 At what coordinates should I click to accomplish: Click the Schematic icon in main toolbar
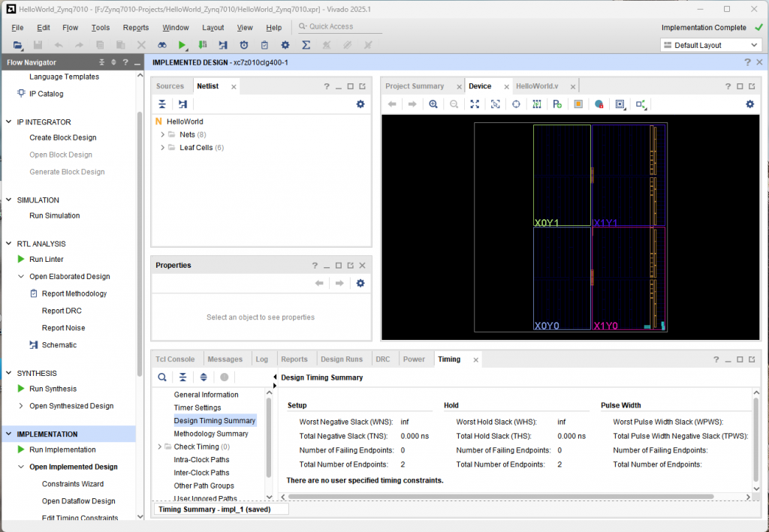[x=223, y=45]
